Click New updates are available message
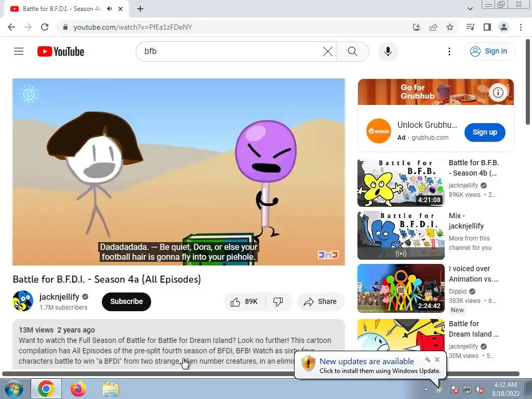The image size is (532, 399). click(x=367, y=362)
